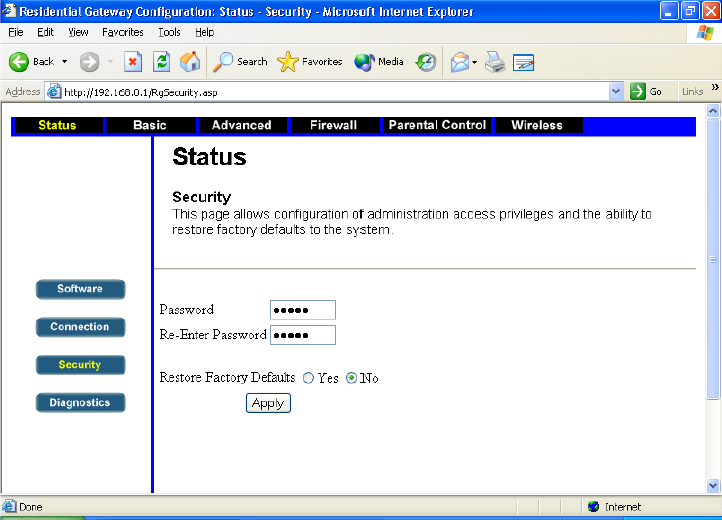Viewport: 722px width, 520px height.
Task: Click the Internet zone icon in the status bar
Action: [x=594, y=507]
